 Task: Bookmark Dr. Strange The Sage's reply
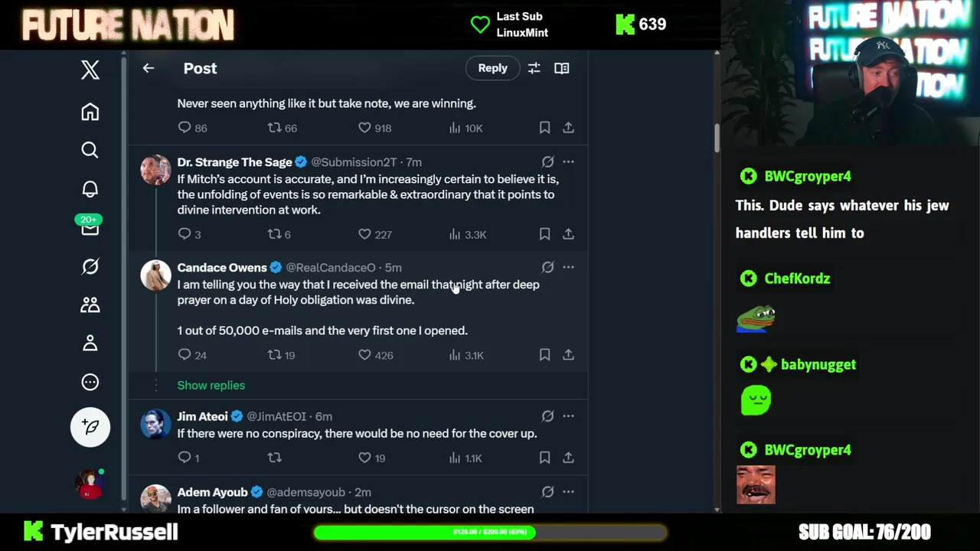click(x=544, y=234)
